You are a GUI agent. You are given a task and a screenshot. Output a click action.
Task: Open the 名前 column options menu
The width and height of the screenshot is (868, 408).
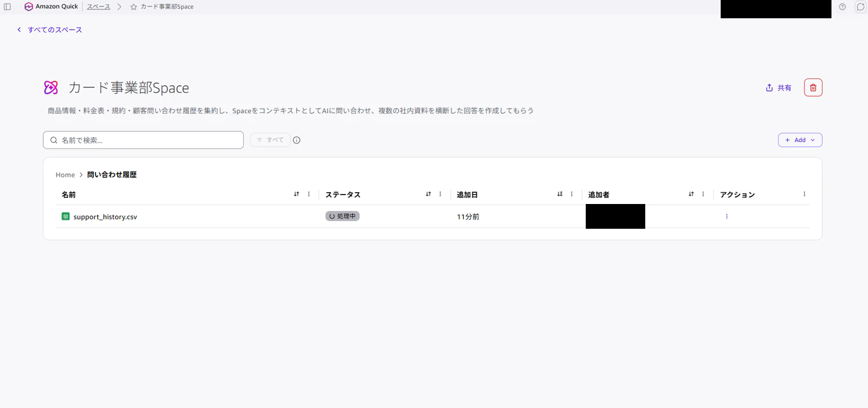309,194
